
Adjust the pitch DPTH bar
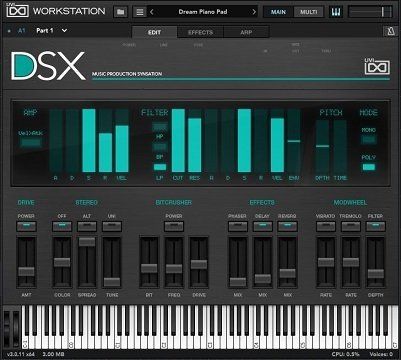tap(322, 147)
